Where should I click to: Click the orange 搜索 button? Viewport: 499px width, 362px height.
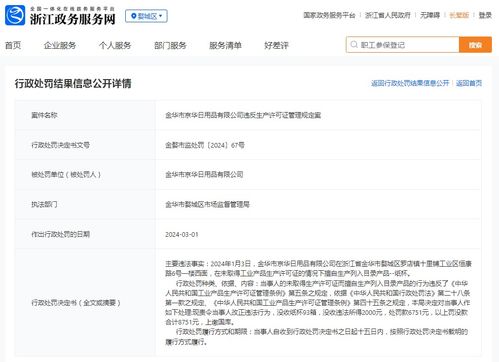475,45
